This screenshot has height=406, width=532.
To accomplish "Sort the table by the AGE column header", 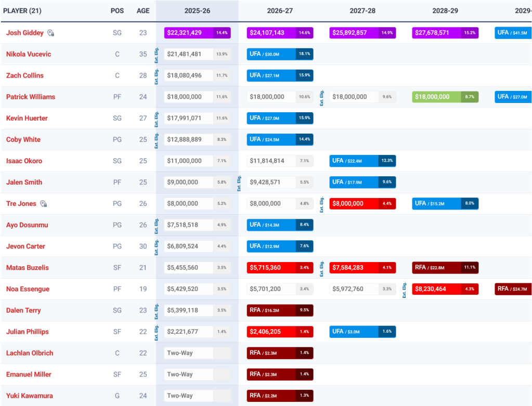I will (x=143, y=10).
